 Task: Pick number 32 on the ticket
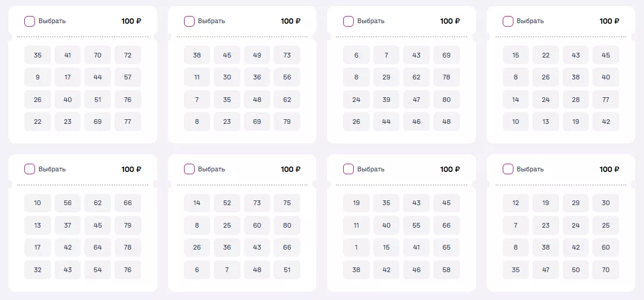pyautogui.click(x=38, y=270)
